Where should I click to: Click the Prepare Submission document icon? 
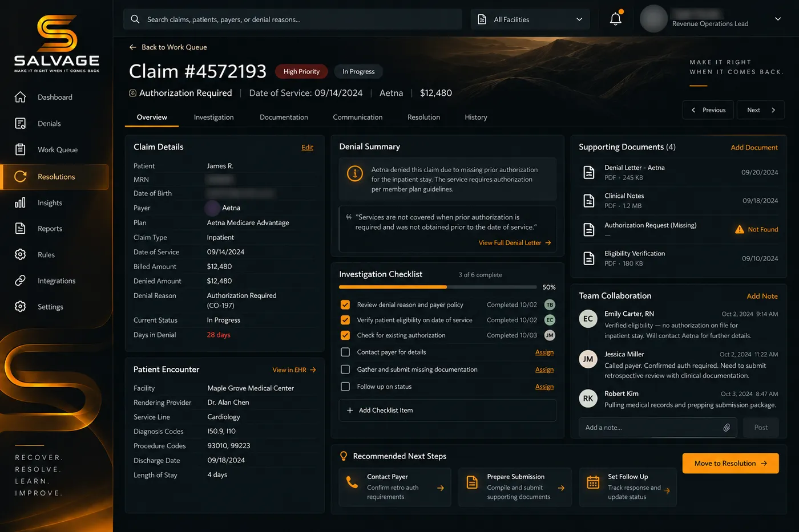473,482
